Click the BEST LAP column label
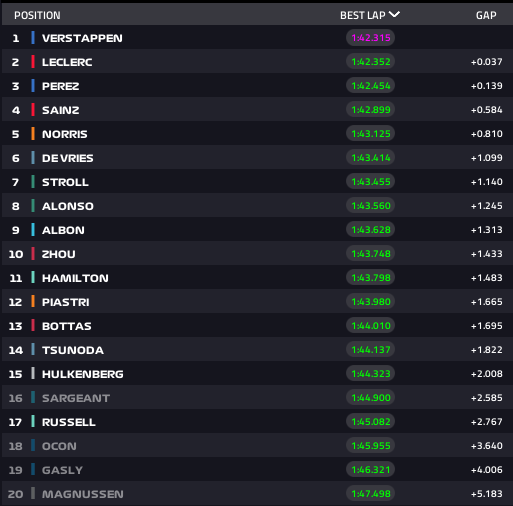Screen dimensions: 513x506 point(363,15)
